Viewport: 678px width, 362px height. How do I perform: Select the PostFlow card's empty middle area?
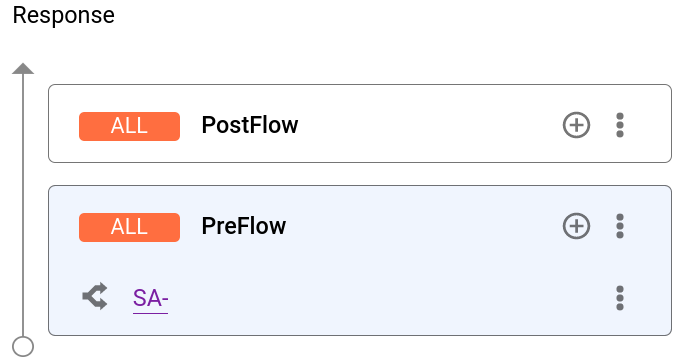[x=428, y=125]
